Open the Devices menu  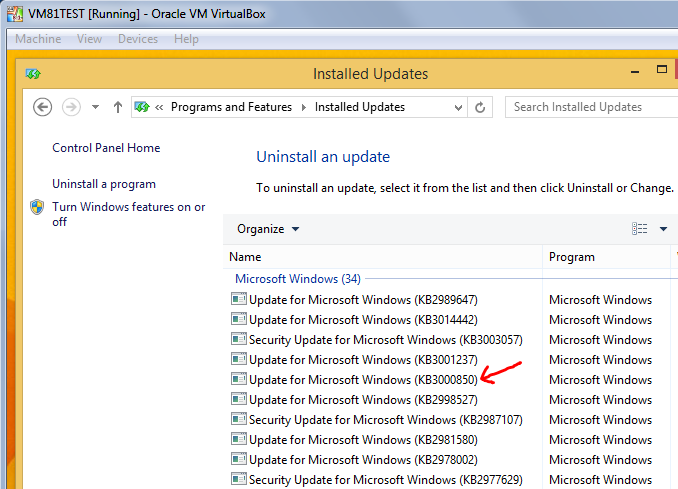tap(138, 39)
